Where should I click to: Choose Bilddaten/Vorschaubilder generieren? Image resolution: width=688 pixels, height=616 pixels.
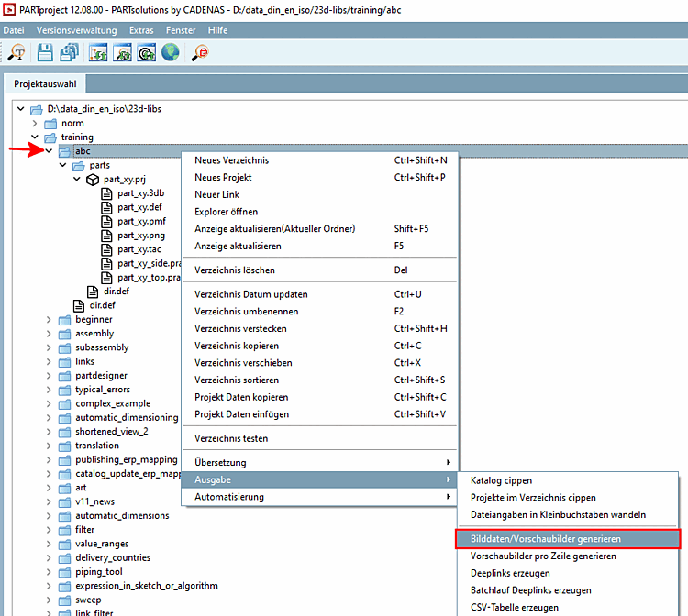click(x=568, y=539)
